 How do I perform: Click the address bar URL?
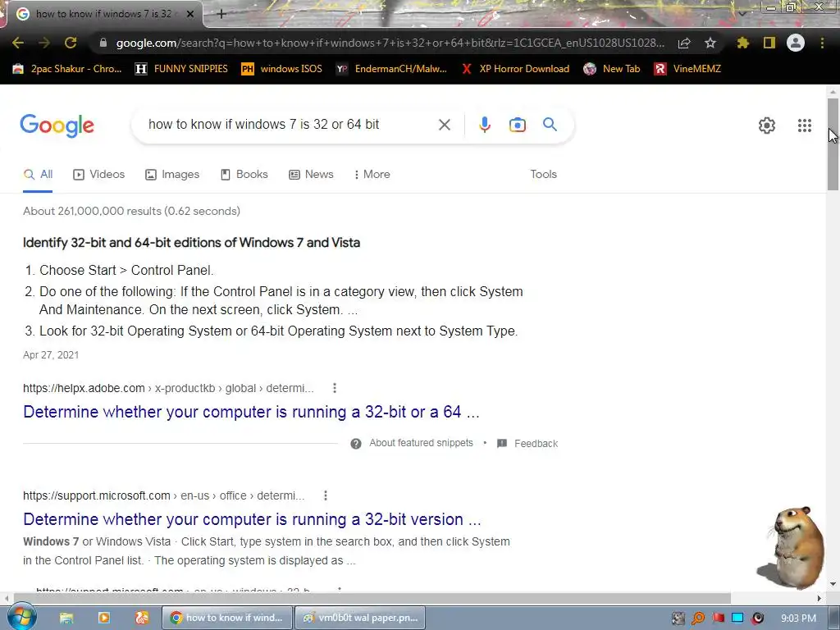click(x=390, y=43)
